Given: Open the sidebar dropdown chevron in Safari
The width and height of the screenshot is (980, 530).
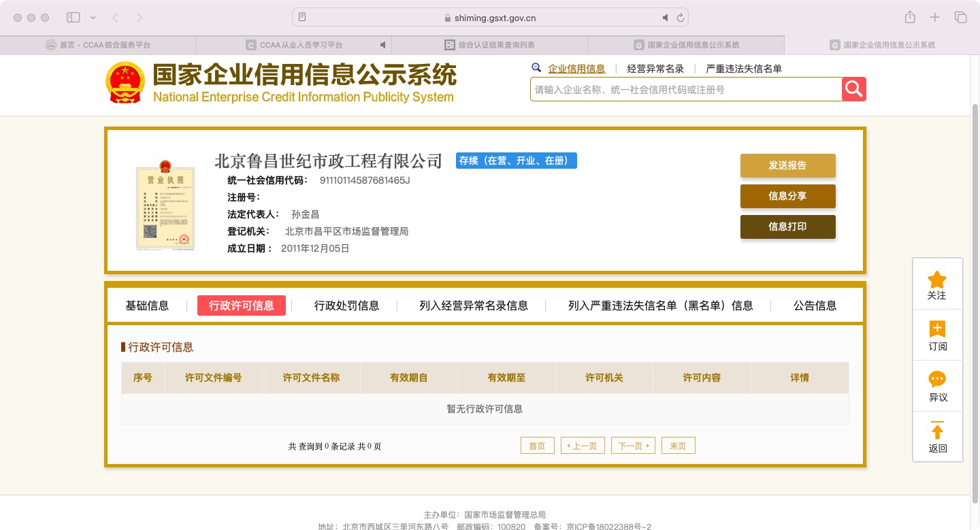Looking at the screenshot, I should [93, 17].
